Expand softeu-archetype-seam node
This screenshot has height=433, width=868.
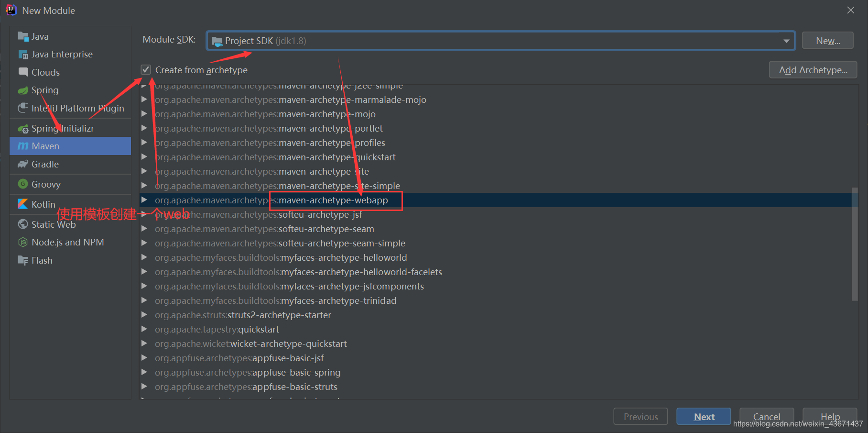144,229
